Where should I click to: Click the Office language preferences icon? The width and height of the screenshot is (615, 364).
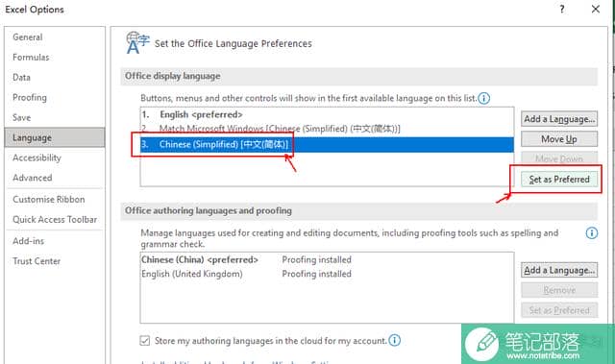click(x=137, y=42)
